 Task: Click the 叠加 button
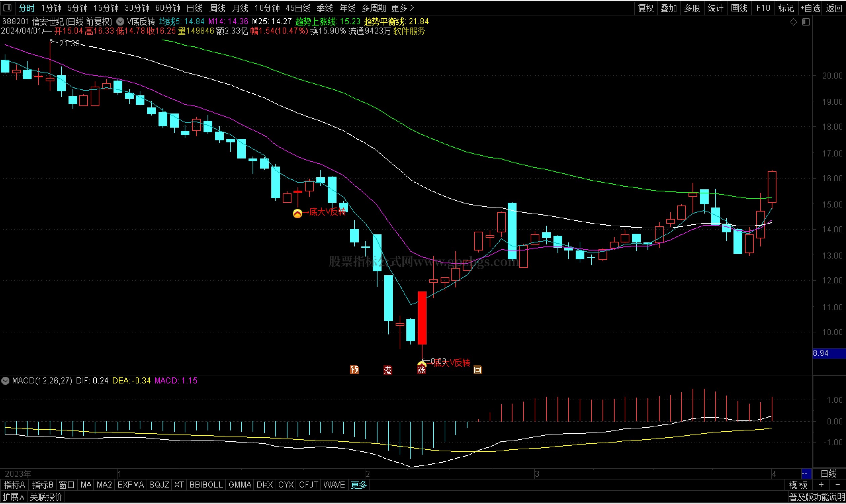[669, 8]
